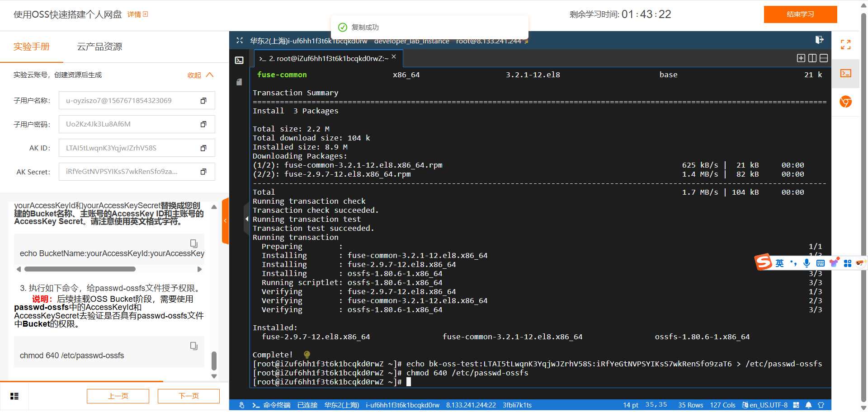This screenshot has width=868, height=412.
Task: Split the terminal horizontally
Action: pos(824,58)
